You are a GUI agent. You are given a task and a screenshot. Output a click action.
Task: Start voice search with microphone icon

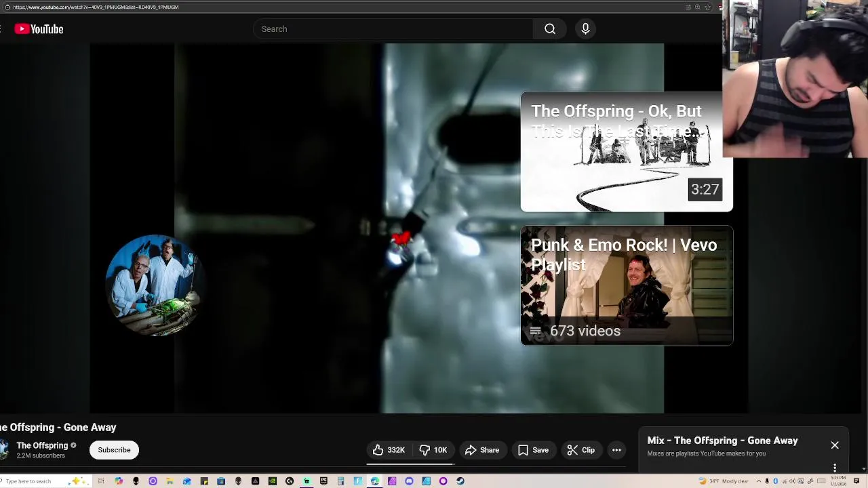click(585, 29)
